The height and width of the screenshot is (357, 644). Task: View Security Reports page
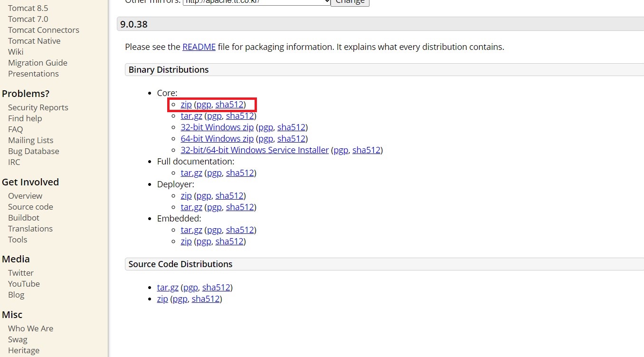(x=38, y=107)
